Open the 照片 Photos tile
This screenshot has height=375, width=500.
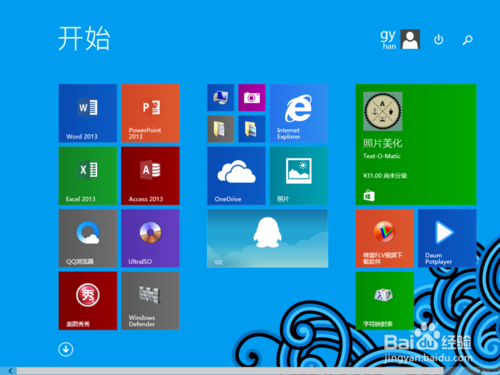299,176
